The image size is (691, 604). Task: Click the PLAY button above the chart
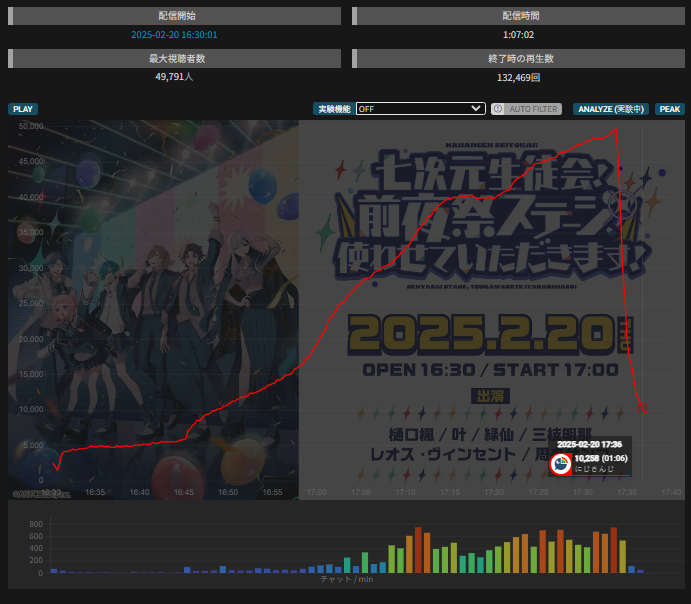[23, 109]
